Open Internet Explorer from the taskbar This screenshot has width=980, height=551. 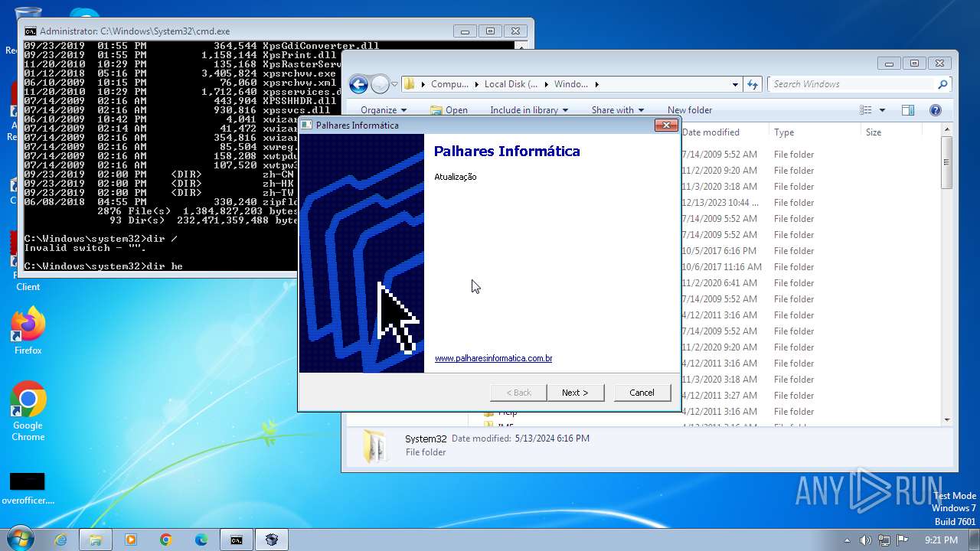pos(60,540)
